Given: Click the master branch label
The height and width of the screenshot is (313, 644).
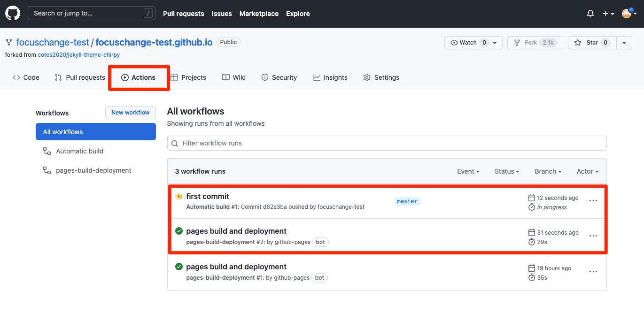Looking at the screenshot, I should pos(407,201).
